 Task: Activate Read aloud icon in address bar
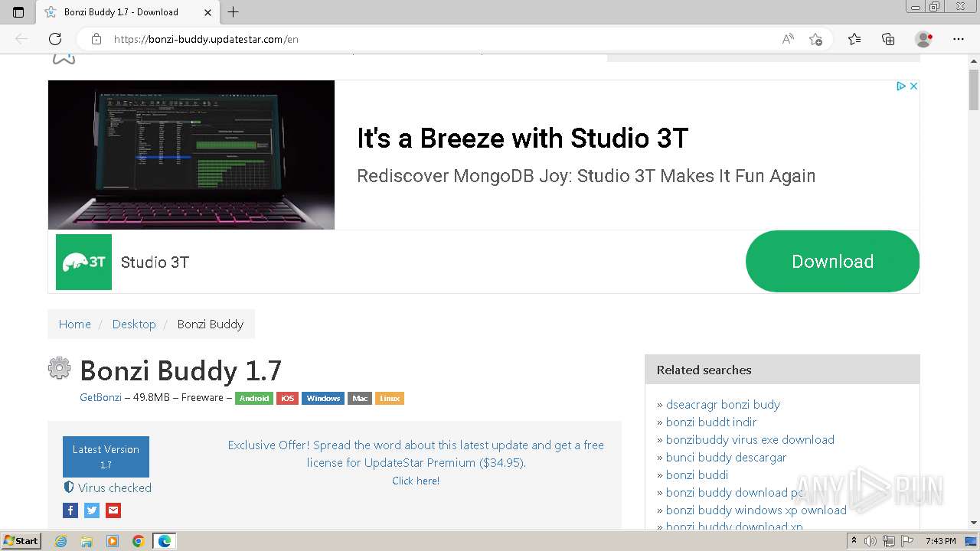point(788,39)
